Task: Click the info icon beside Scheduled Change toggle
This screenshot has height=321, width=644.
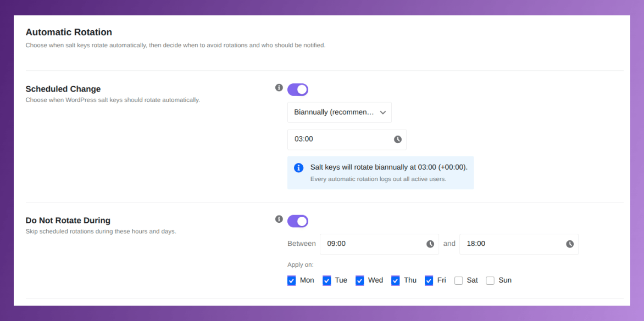Action: pos(279,87)
